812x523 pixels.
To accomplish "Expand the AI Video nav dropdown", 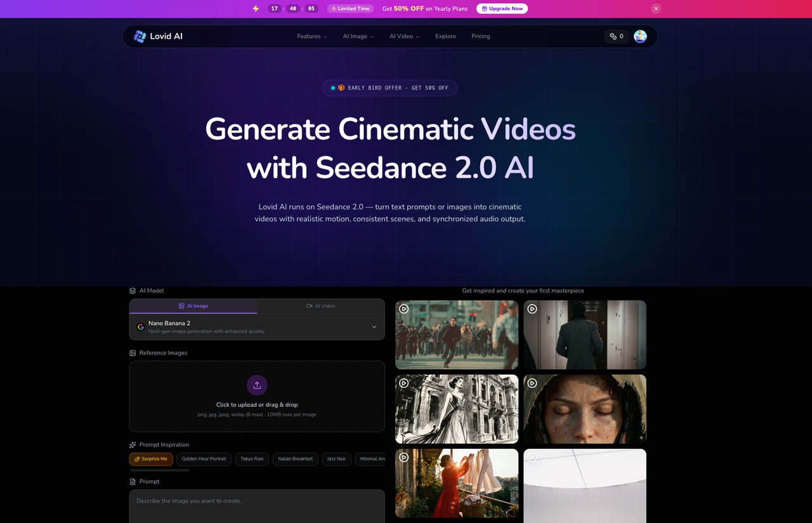I will click(405, 36).
